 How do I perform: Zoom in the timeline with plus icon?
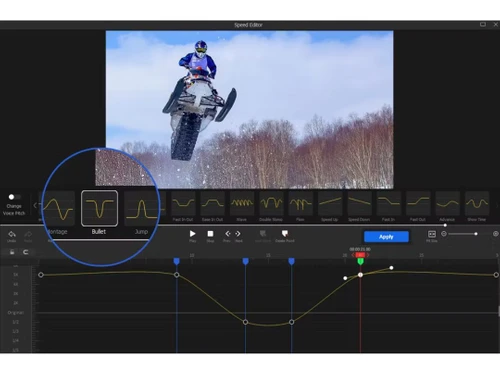pyautogui.click(x=496, y=234)
